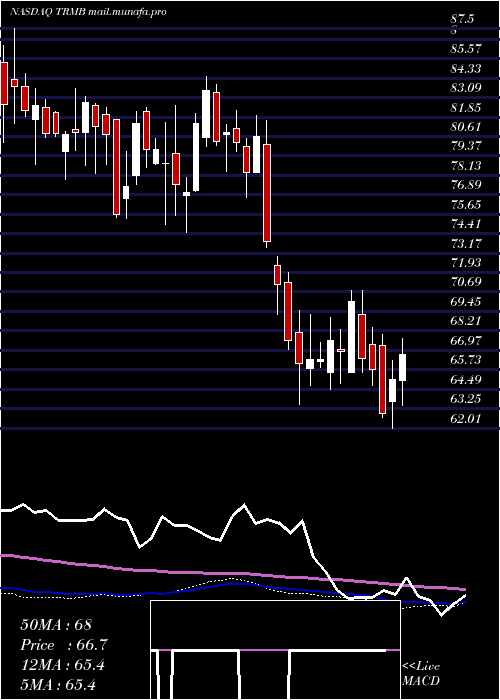
Task: Click the 79.37 price axis label
Action: click(466, 146)
